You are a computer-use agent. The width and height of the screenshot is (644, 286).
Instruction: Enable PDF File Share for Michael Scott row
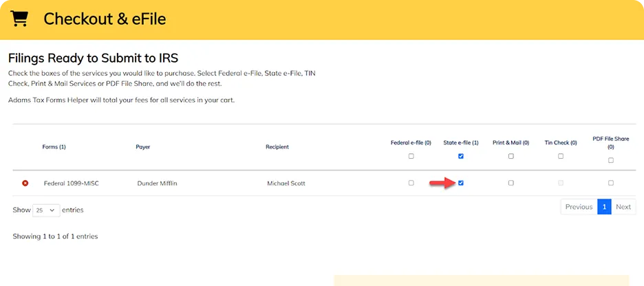point(611,183)
